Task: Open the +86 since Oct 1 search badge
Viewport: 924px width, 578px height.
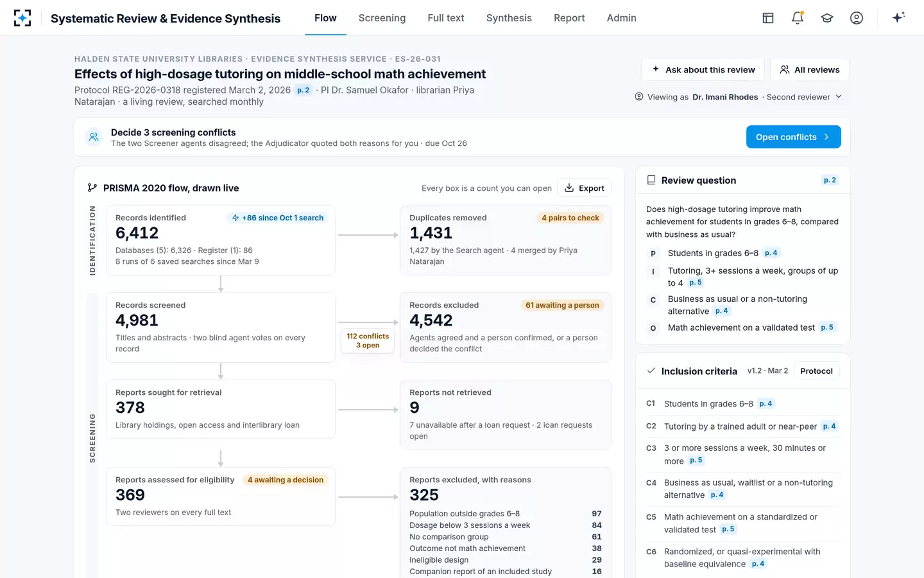Action: 277,218
